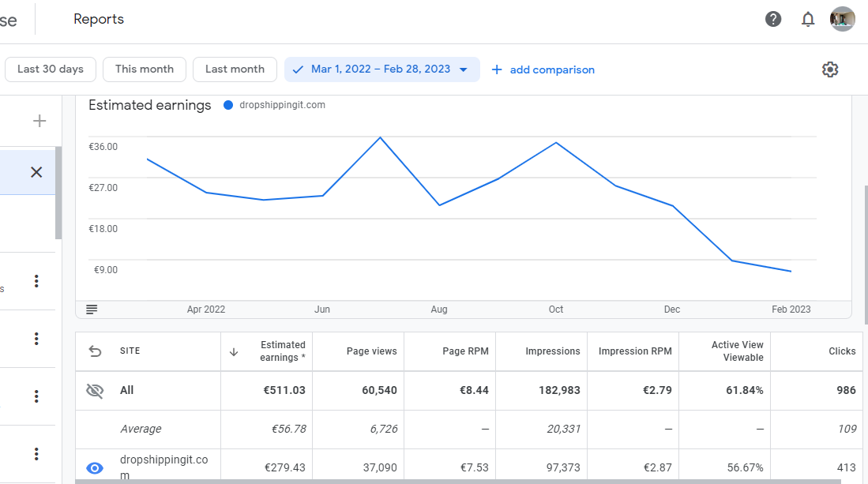Click Average page views 6,726
The width and height of the screenshot is (868, 484).
point(384,429)
